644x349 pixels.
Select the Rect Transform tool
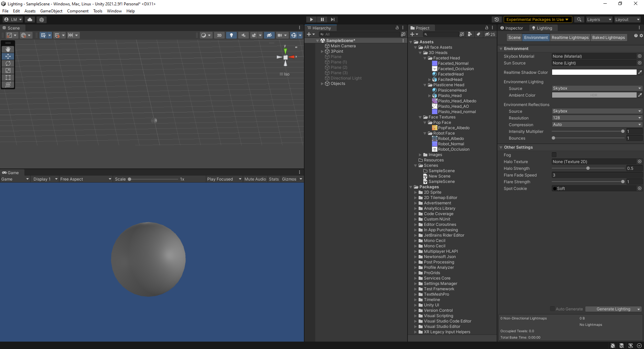pos(8,78)
